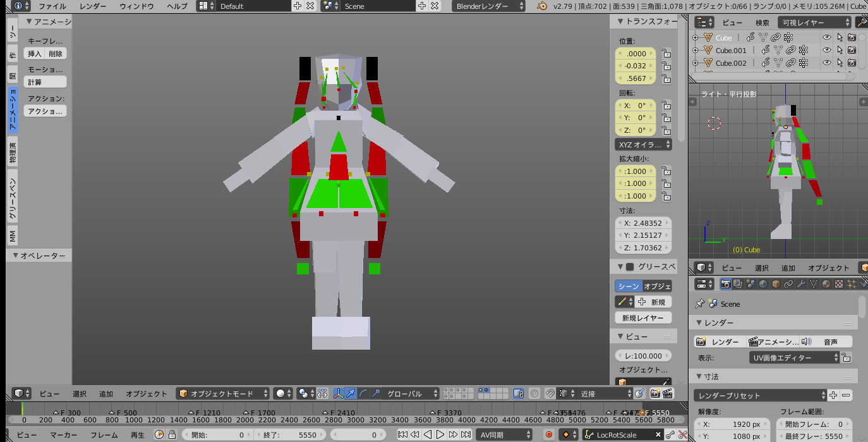Toggle the 3D manipulator widget button
The height and width of the screenshot is (442, 868).
(x=339, y=393)
